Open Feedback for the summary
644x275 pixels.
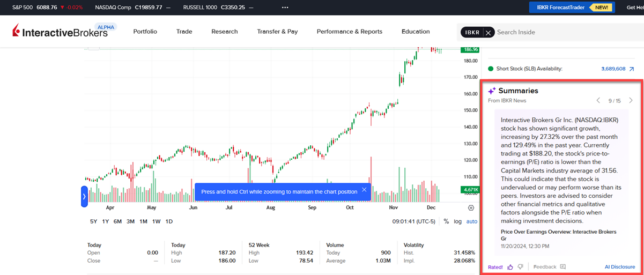(549, 267)
